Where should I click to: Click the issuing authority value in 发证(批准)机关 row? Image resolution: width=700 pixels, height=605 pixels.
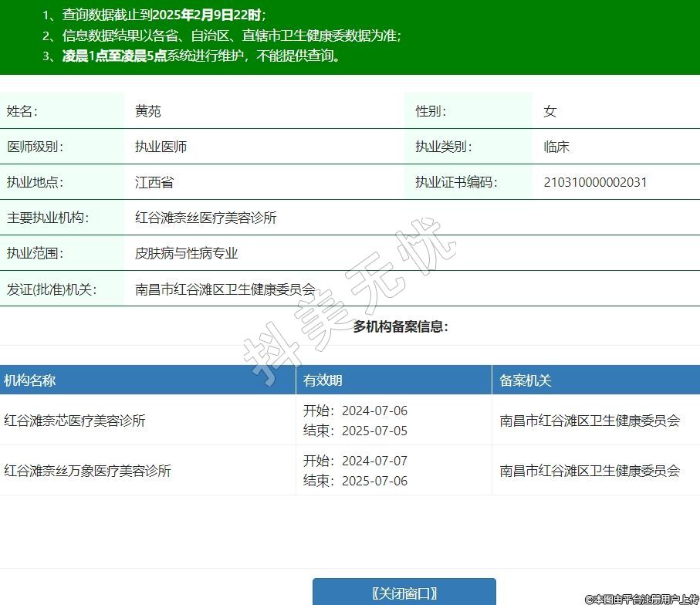225,290
